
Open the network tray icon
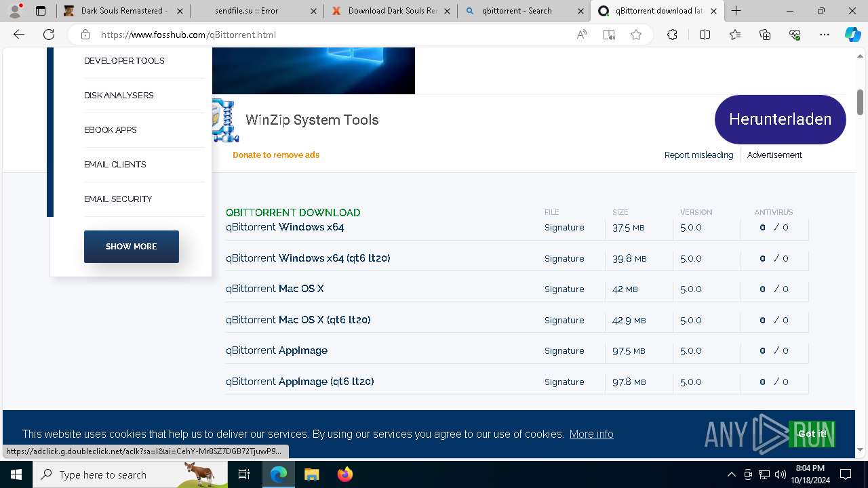coord(764,474)
